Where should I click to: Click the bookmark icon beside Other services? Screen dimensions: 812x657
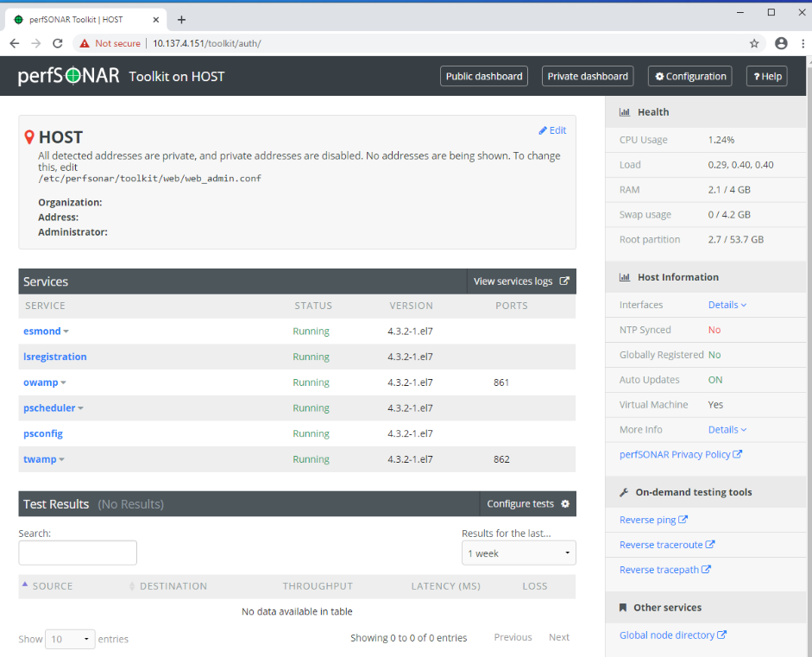tap(623, 607)
